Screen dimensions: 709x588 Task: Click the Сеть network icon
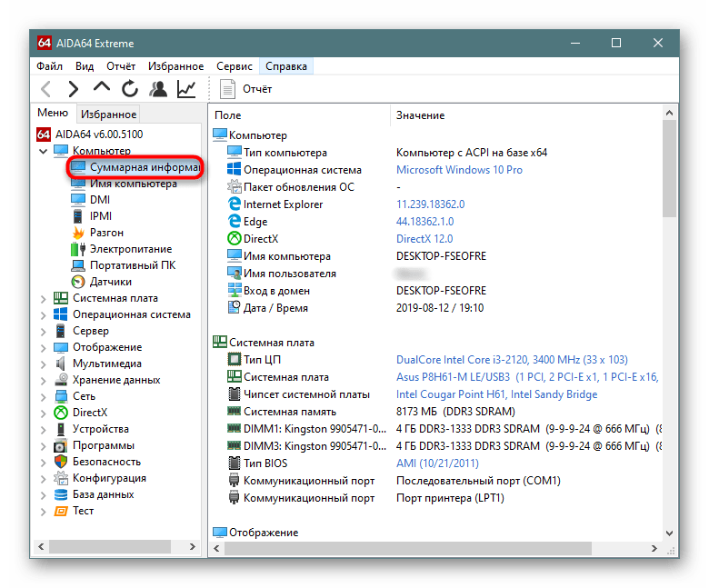(x=61, y=396)
